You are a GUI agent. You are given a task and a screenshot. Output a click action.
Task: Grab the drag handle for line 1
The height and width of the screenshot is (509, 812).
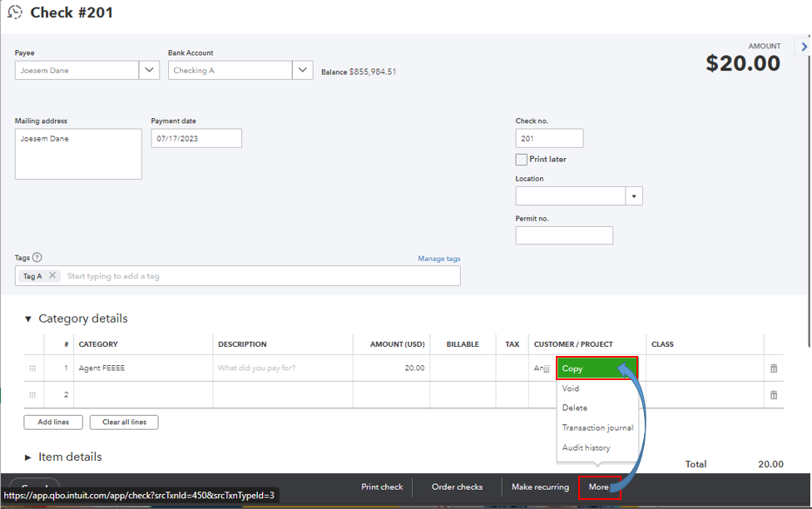[32, 368]
